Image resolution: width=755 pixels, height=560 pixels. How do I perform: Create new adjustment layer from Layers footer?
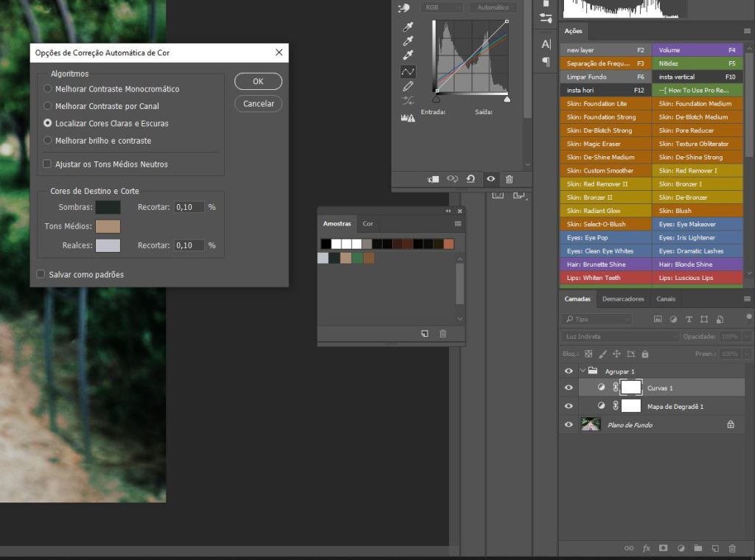(x=680, y=548)
